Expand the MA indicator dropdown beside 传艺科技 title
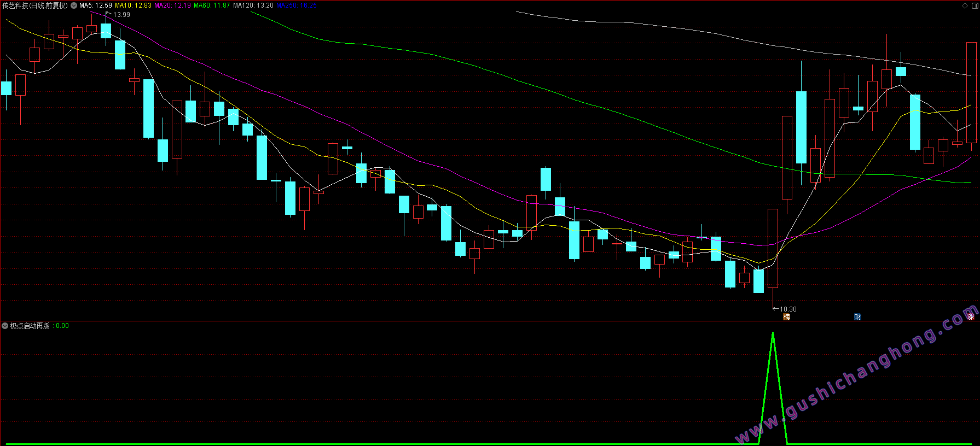This screenshot has width=980, height=446. (x=74, y=5)
